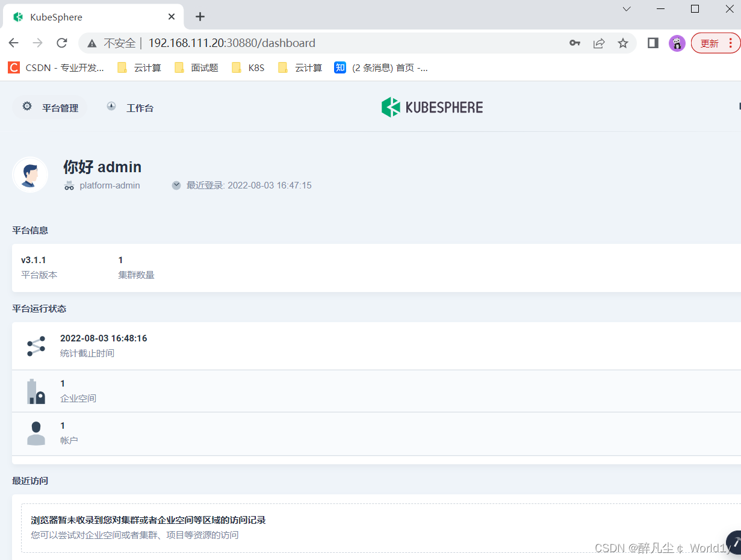Click the 你好 admin greeting text
Image resolution: width=741 pixels, height=560 pixels.
pyautogui.click(x=102, y=167)
